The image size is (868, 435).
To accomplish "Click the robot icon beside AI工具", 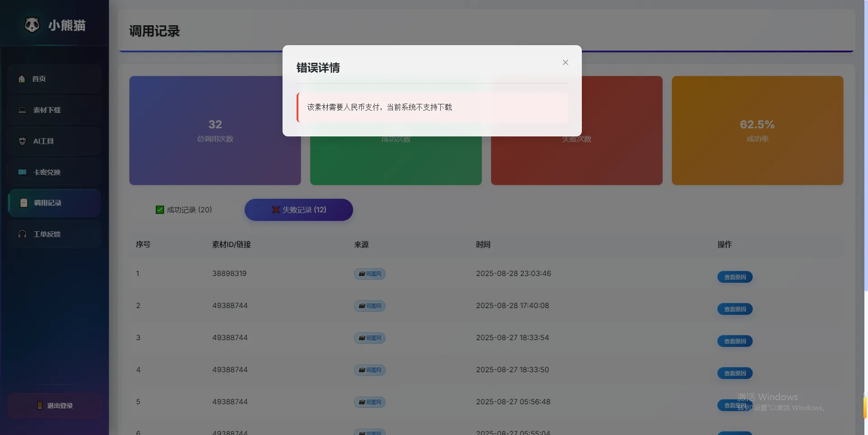I will [x=22, y=141].
